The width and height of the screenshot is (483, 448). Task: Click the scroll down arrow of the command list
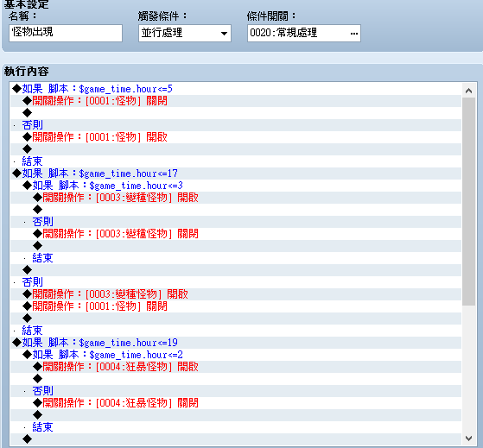468,438
